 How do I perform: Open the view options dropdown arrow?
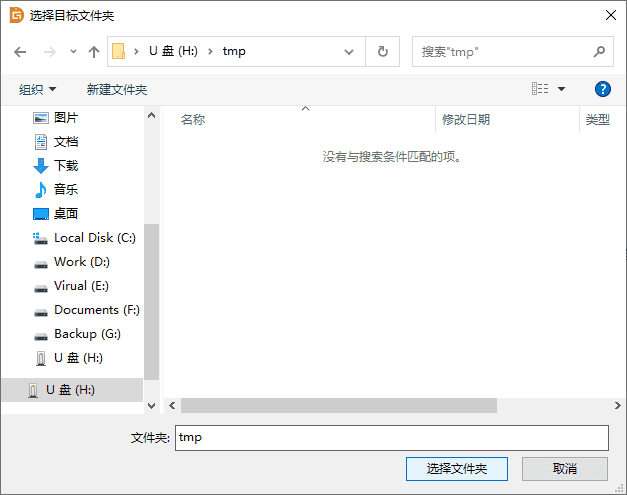(561, 89)
